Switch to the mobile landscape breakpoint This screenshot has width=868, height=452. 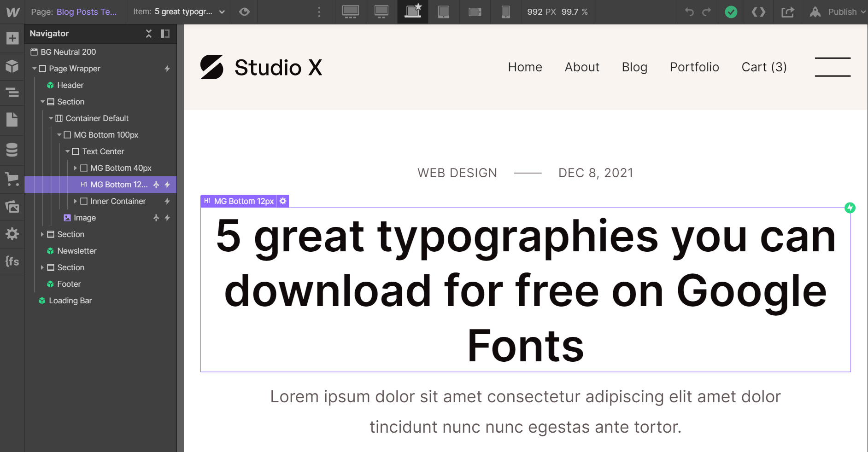(x=475, y=12)
